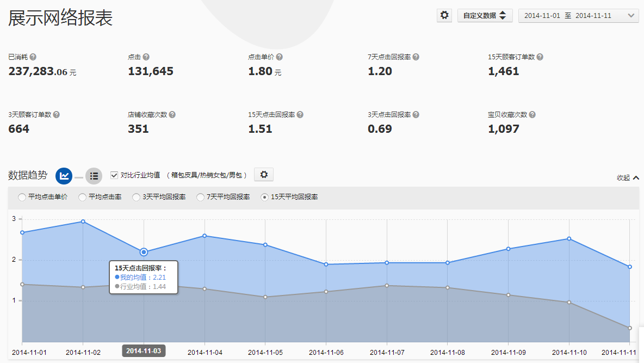The height and width of the screenshot is (363, 644).
Task: Click help icon beside 点击单价
Action: [280, 57]
